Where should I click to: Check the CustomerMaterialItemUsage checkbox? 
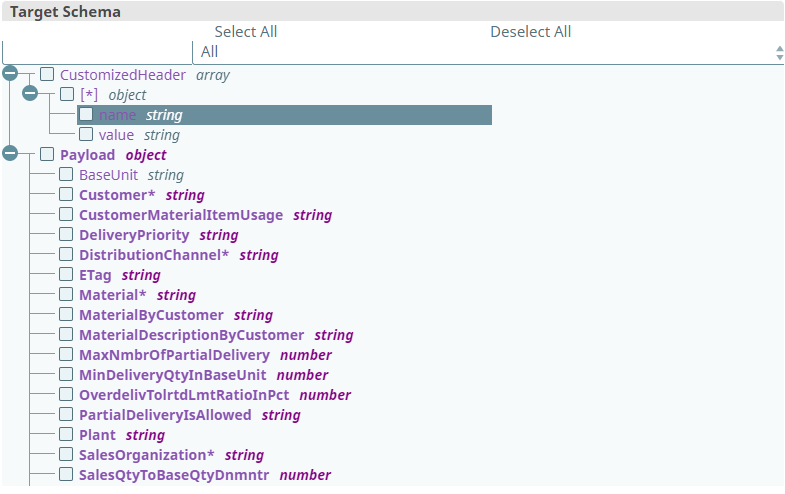coord(66,214)
